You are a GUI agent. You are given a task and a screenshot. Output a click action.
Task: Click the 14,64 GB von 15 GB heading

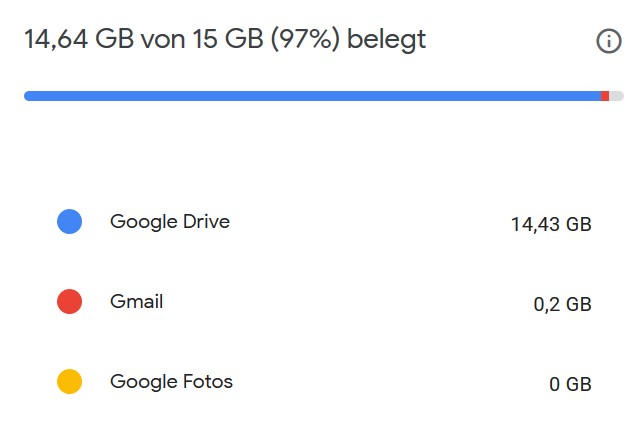pyautogui.click(x=144, y=39)
